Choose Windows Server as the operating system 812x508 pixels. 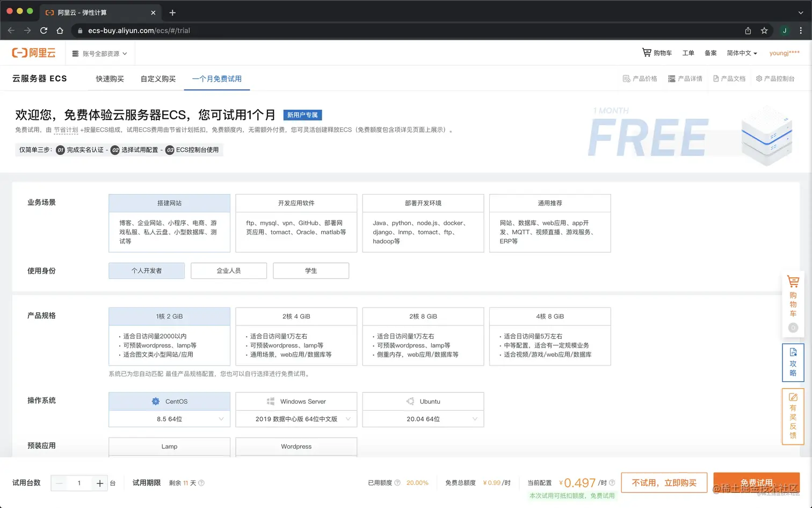(x=296, y=402)
